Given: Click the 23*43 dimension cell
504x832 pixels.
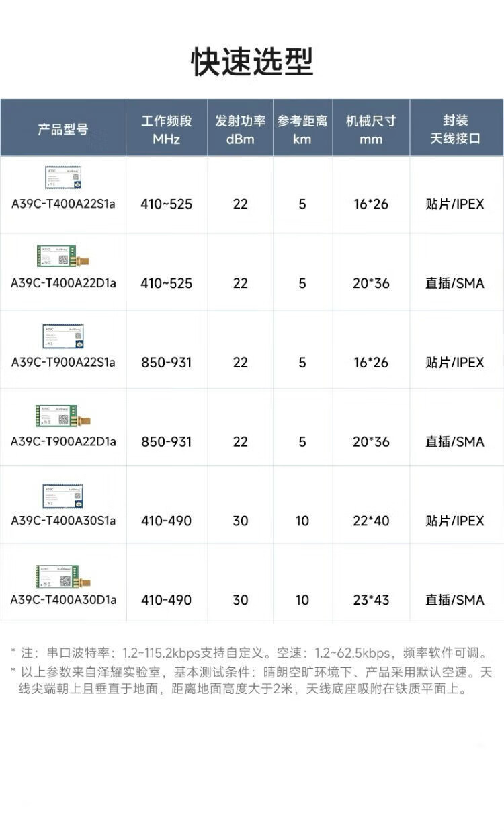Looking at the screenshot, I should coord(371,600).
